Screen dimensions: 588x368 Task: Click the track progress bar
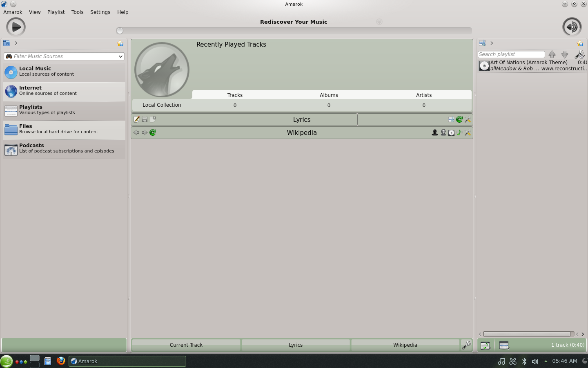point(294,31)
